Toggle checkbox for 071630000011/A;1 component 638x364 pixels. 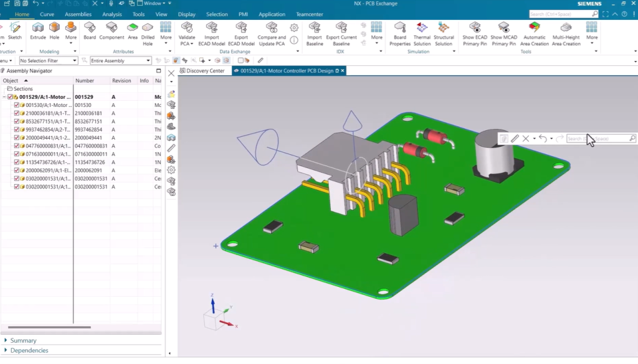click(17, 154)
